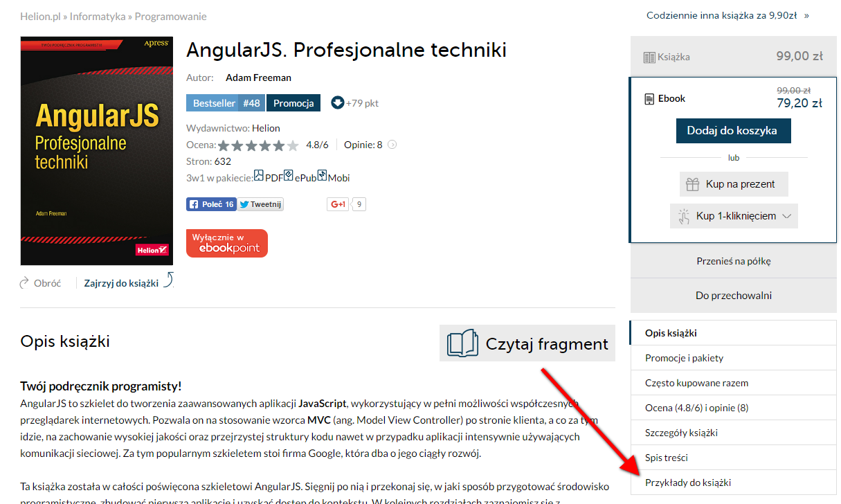Click the Programowanie breadcrumb link
The height and width of the screenshot is (504, 841).
170,16
